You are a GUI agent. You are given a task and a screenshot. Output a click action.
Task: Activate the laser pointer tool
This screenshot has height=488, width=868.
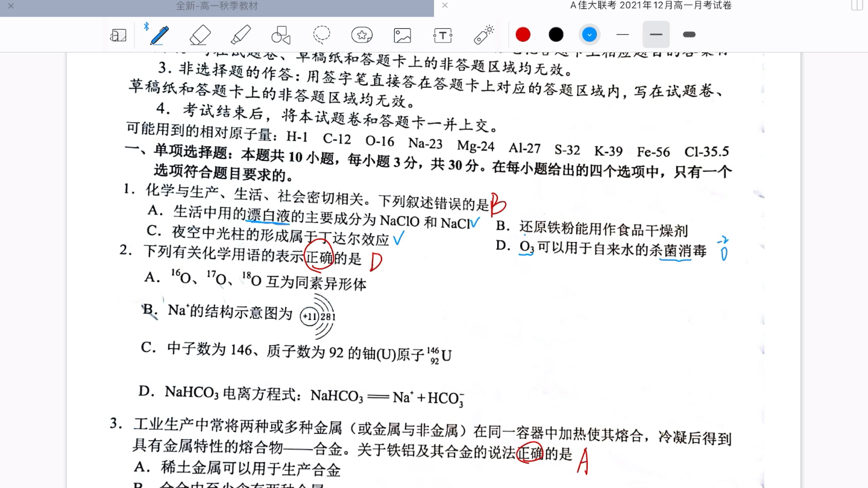click(x=483, y=35)
